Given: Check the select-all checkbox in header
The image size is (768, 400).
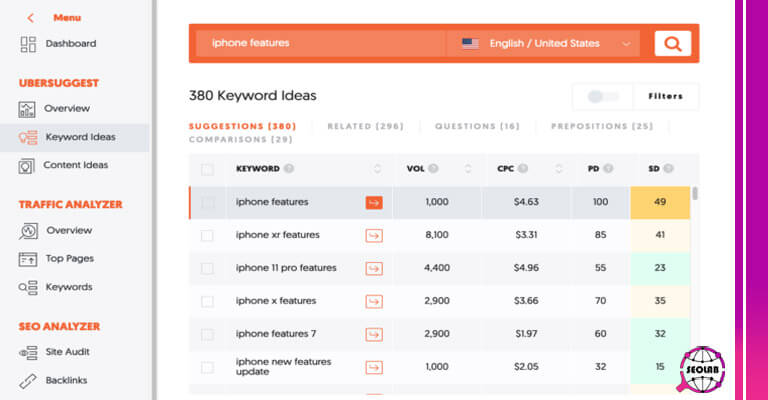Looking at the screenshot, I should point(207,169).
